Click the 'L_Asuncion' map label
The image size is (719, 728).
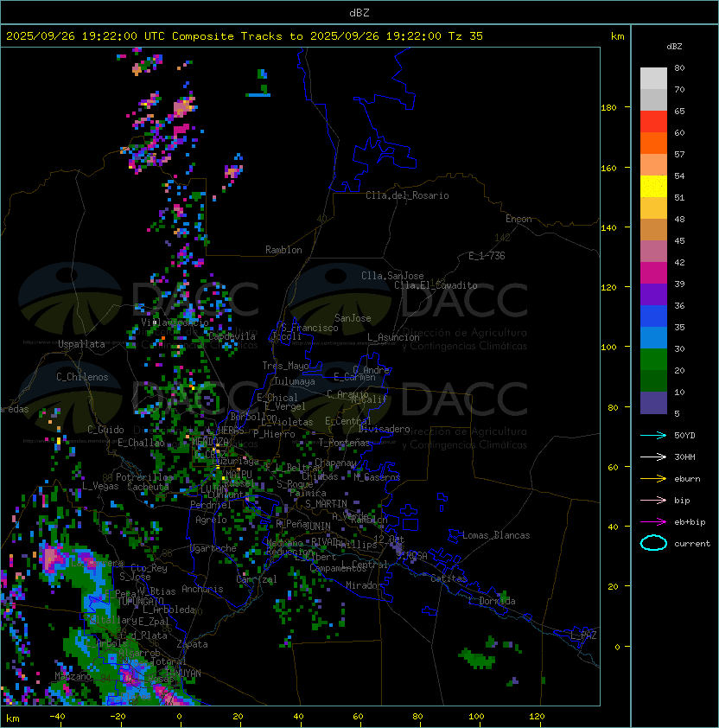pos(393,337)
